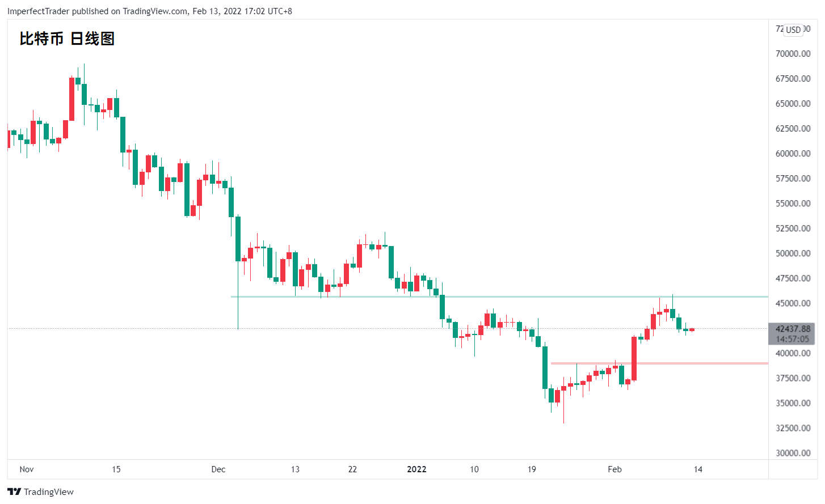Click the tallest candle near 69000 peak
This screenshot has width=825, height=504.
[84, 94]
